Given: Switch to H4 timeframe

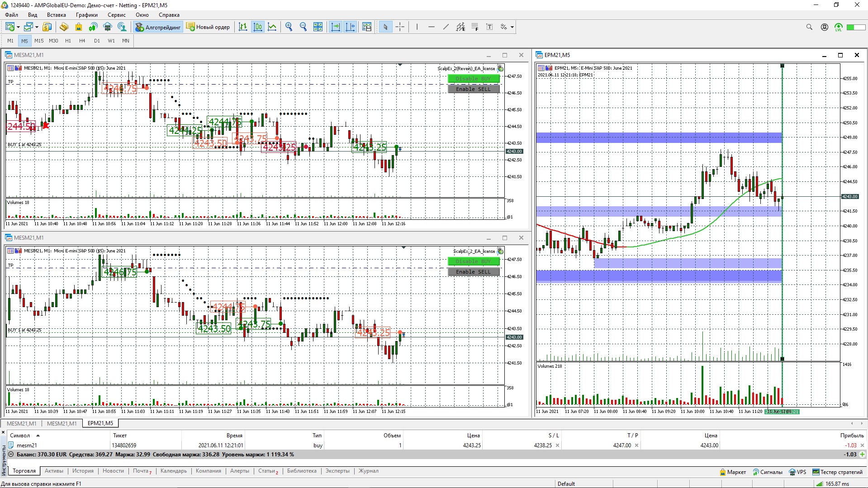Looking at the screenshot, I should 82,41.
